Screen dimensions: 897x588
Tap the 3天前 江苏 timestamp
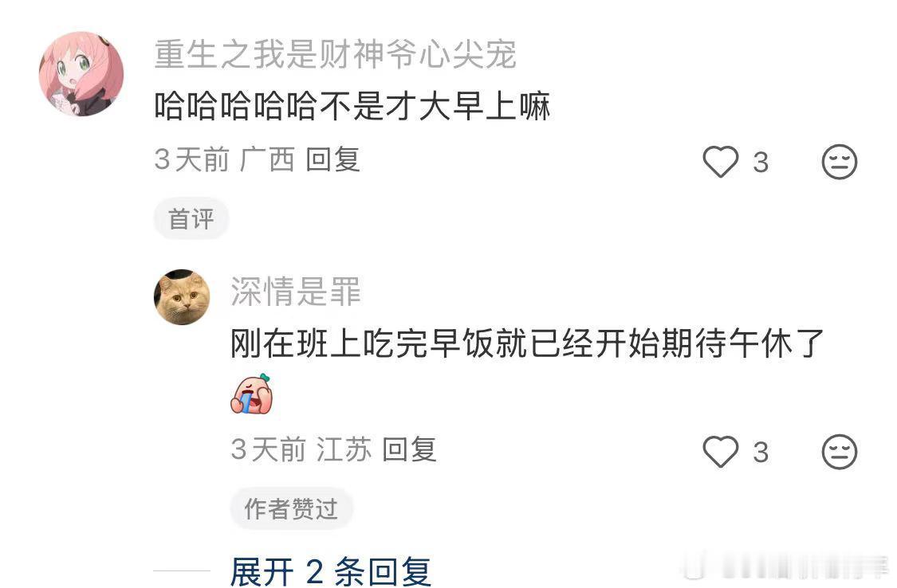301,449
